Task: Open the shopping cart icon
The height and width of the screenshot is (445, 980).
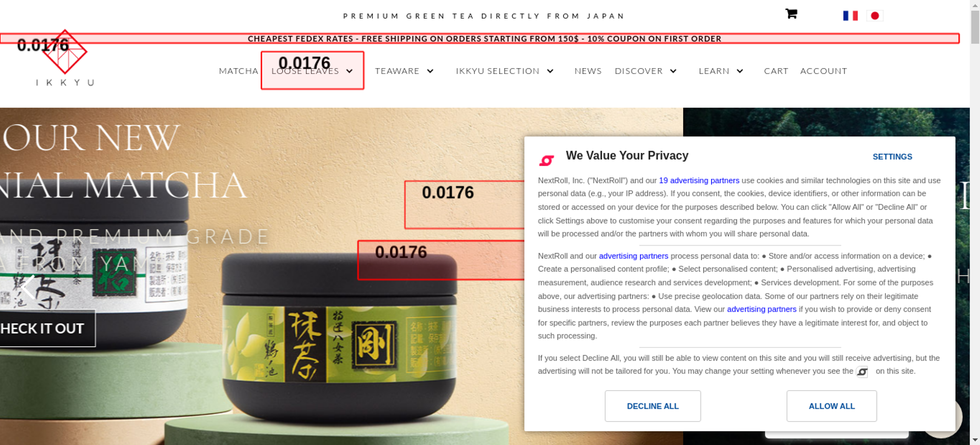Action: point(791,14)
